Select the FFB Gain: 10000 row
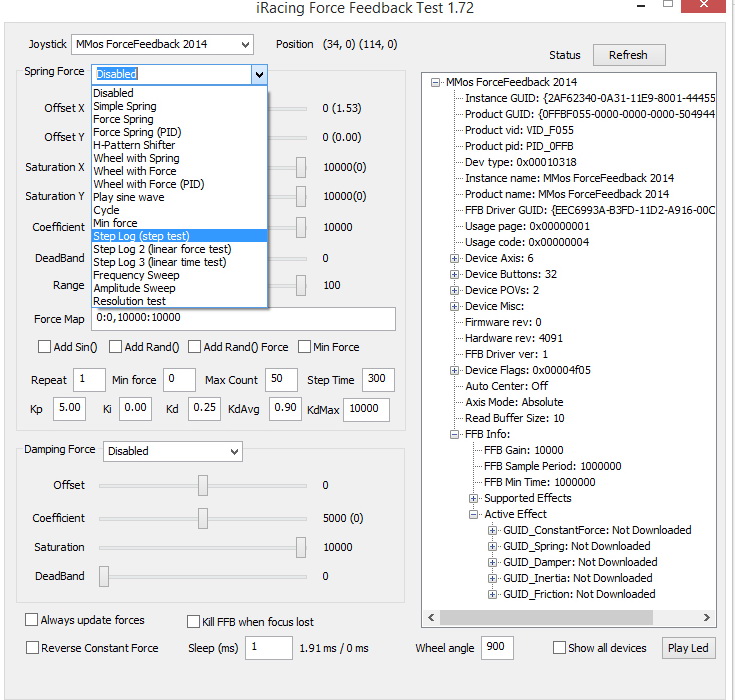Viewport: 735px width, 700px height. pos(524,451)
